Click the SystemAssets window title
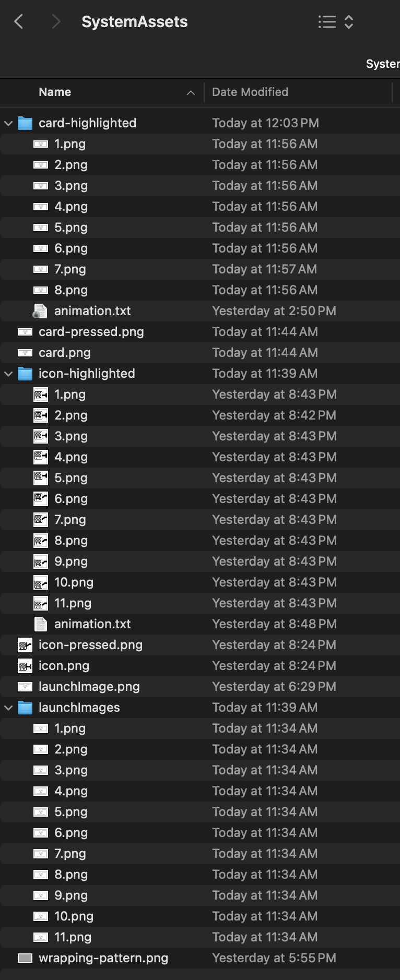Image resolution: width=400 pixels, height=980 pixels. pos(134,21)
